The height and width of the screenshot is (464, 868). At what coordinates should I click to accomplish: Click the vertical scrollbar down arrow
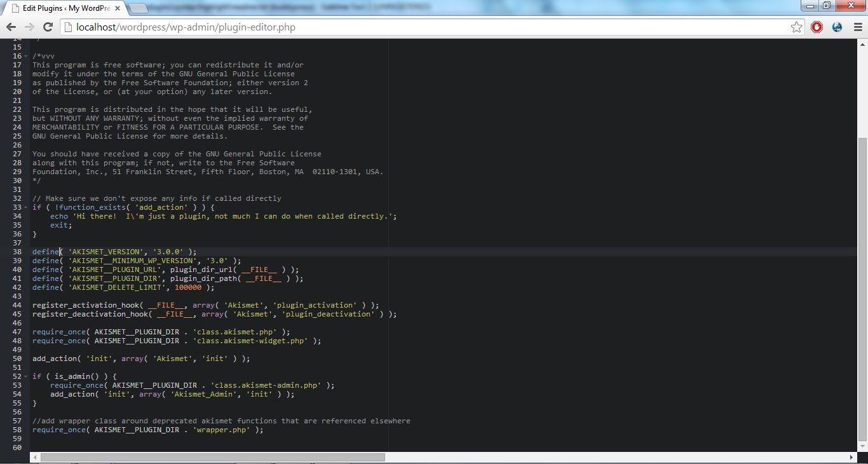(x=862, y=447)
